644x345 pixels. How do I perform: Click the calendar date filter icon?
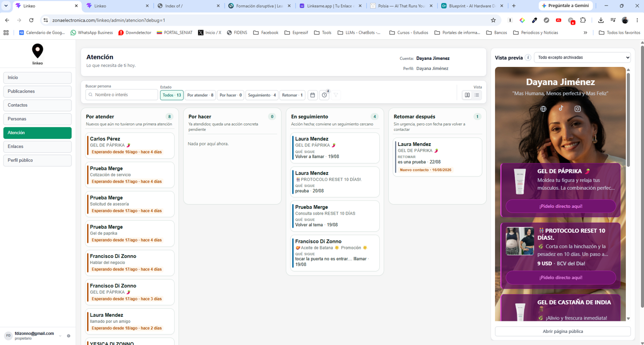pos(312,95)
